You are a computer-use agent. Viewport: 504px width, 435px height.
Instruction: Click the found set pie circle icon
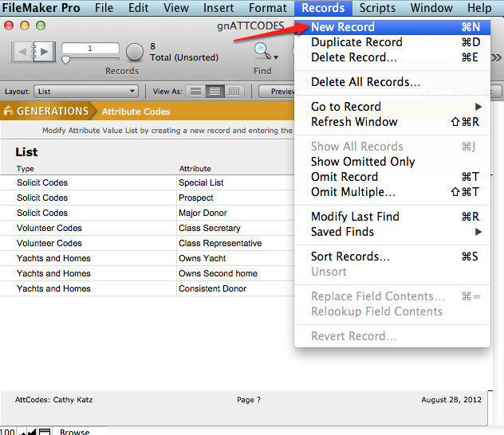[134, 52]
